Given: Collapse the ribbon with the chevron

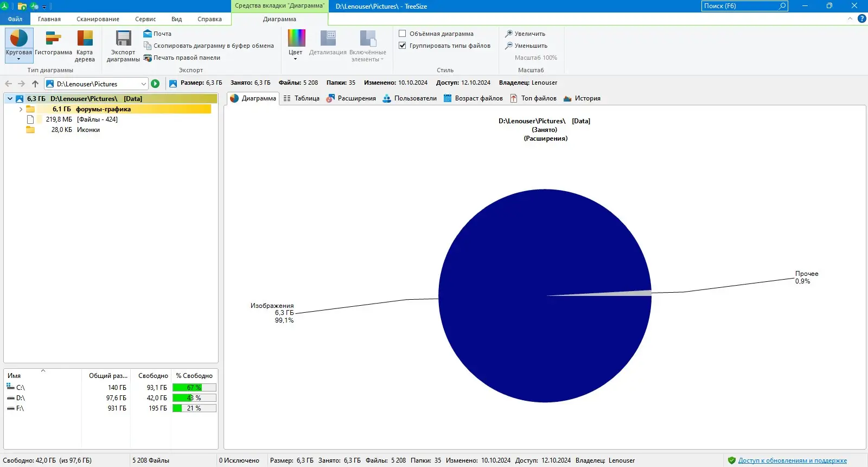Looking at the screenshot, I should point(850,18).
